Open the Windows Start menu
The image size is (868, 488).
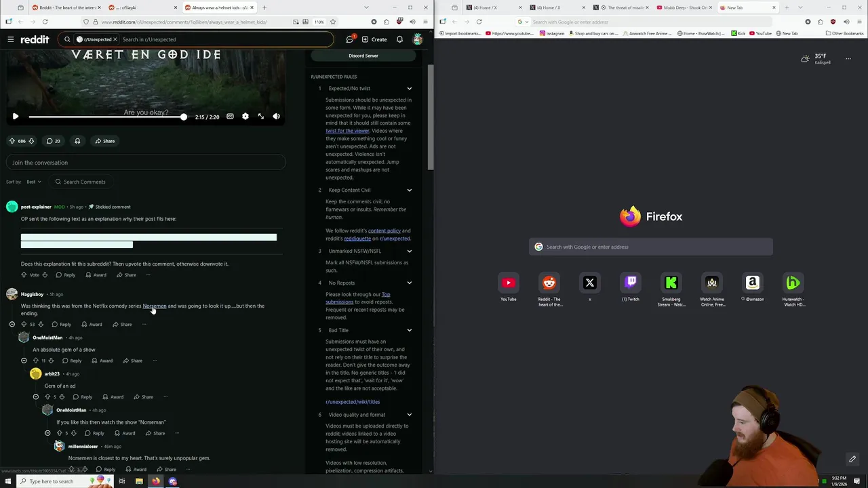tap(8, 481)
